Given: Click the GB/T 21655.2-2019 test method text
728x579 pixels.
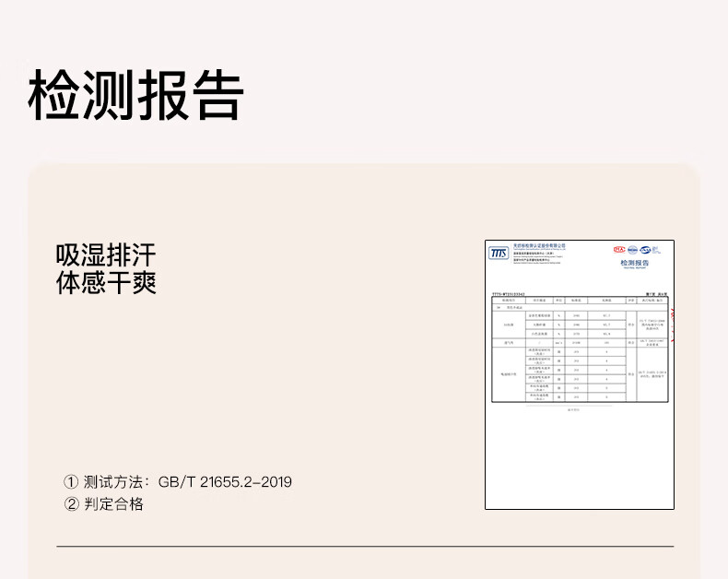Looking at the screenshot, I should tap(225, 482).
